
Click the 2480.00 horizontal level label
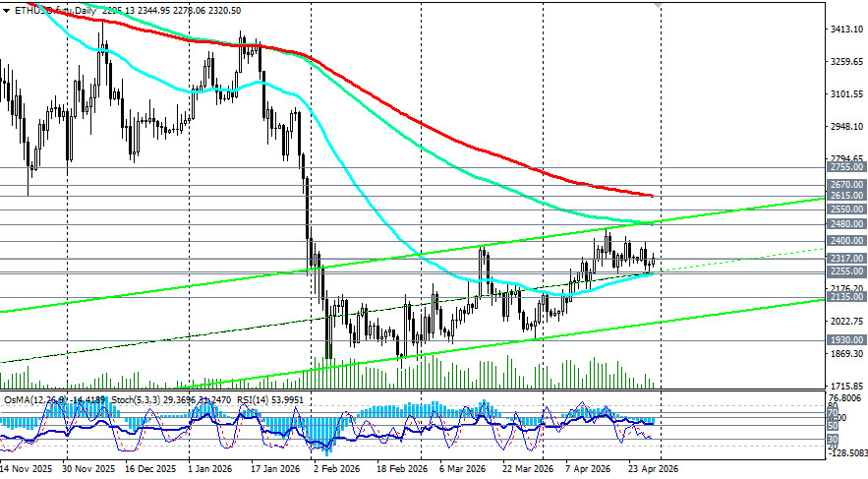pos(847,224)
